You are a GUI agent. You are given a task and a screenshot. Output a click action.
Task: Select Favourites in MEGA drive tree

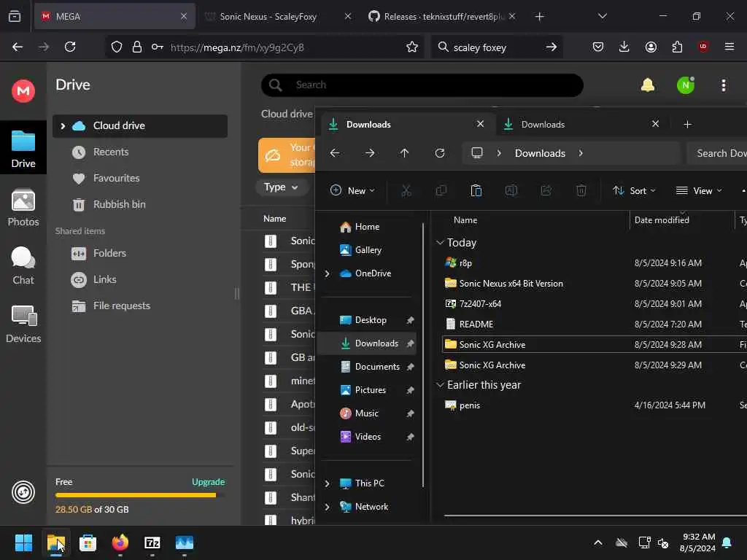click(x=139, y=178)
